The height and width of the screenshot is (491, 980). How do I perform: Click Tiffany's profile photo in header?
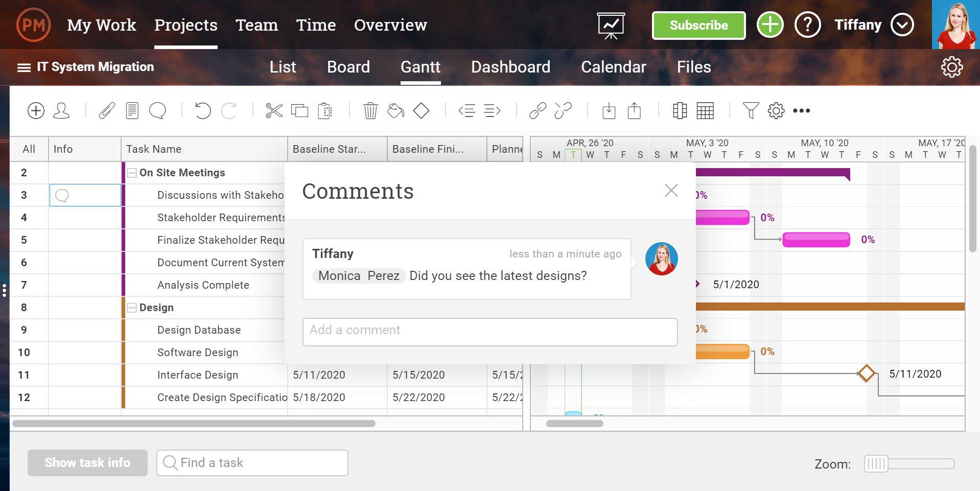coord(955,25)
